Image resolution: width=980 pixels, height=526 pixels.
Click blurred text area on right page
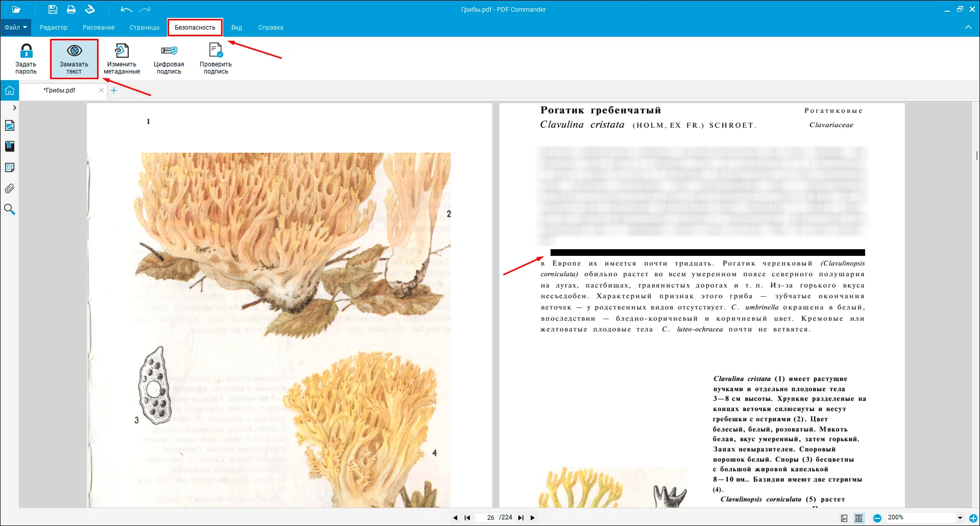[x=702, y=195]
